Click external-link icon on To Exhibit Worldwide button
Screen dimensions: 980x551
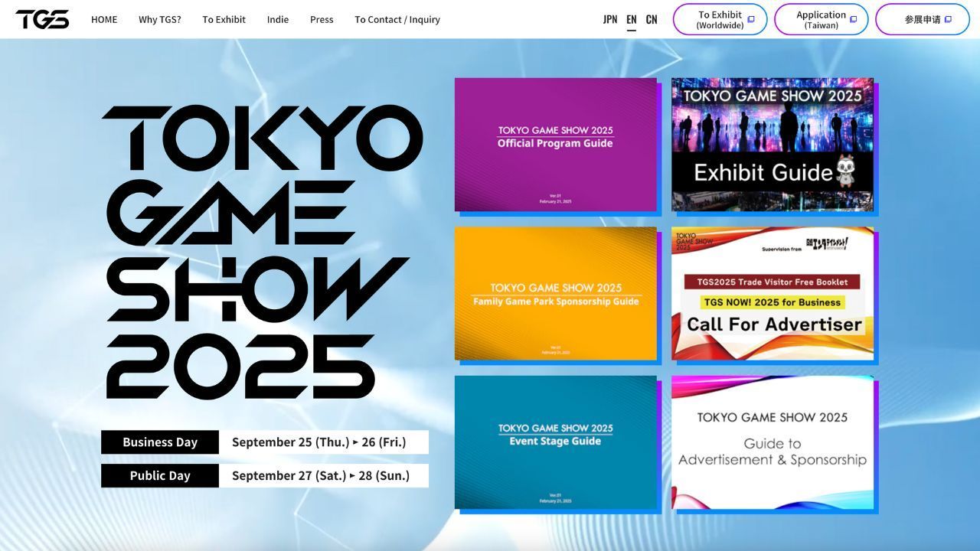[x=751, y=19]
